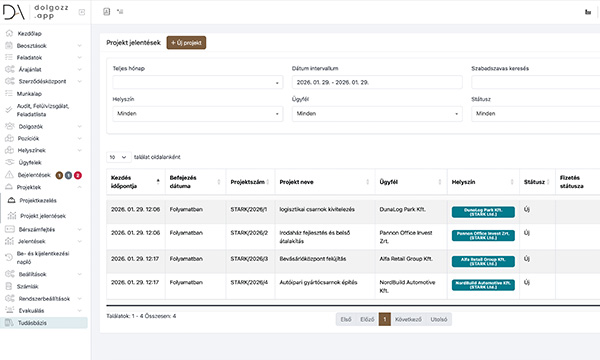Click the Dolgozók people icon
Viewport: 600px width, 360px height.
coord(10,126)
